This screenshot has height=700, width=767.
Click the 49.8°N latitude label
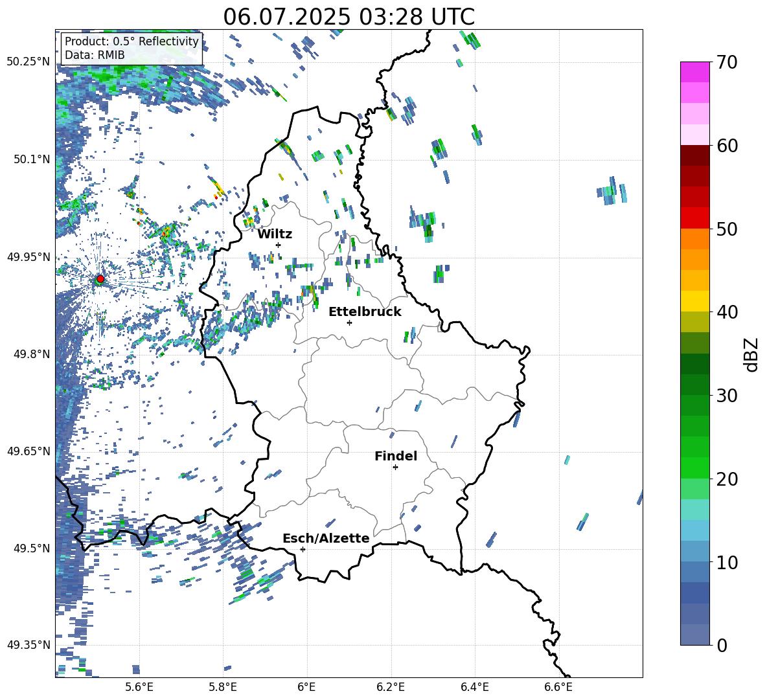pyautogui.click(x=32, y=354)
